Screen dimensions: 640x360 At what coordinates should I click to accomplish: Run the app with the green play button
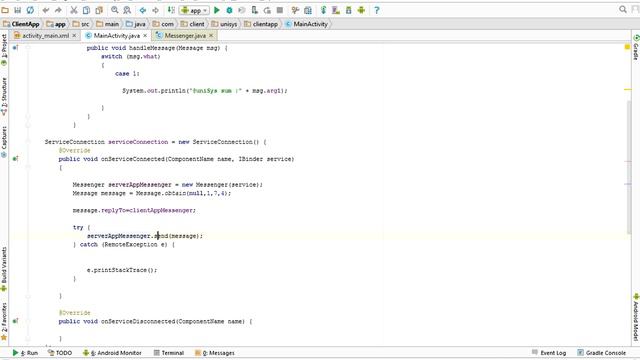click(217, 10)
